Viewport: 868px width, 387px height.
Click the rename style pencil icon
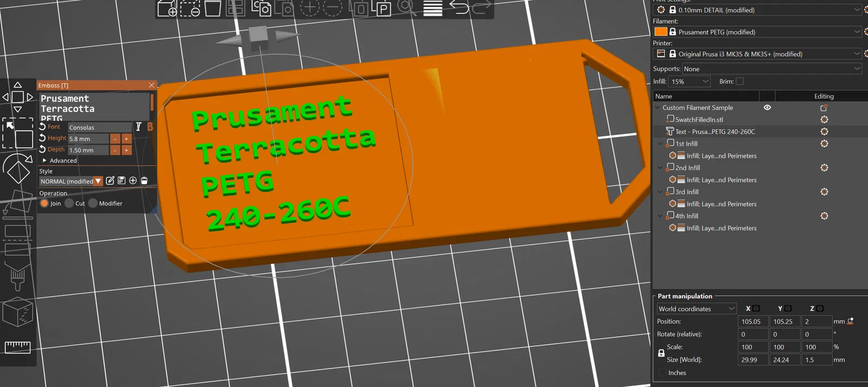point(110,181)
